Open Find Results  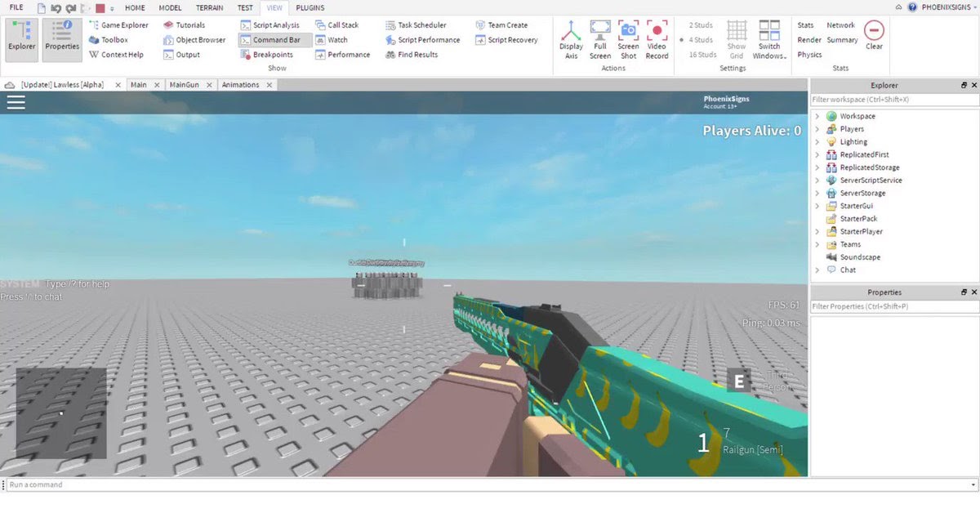click(x=412, y=55)
